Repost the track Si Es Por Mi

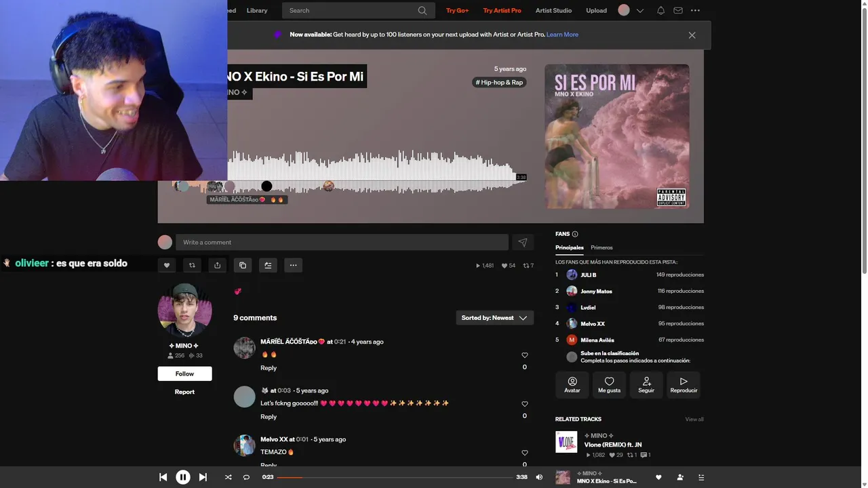click(x=192, y=265)
